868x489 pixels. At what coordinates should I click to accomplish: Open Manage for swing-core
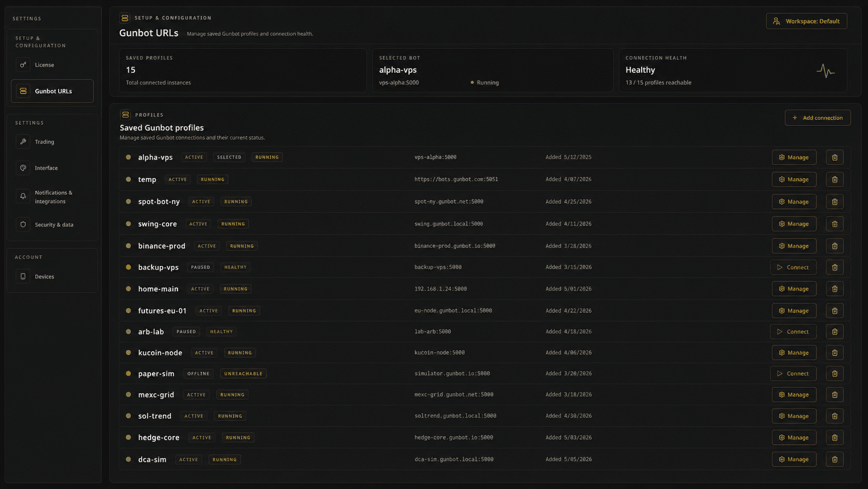(794, 224)
